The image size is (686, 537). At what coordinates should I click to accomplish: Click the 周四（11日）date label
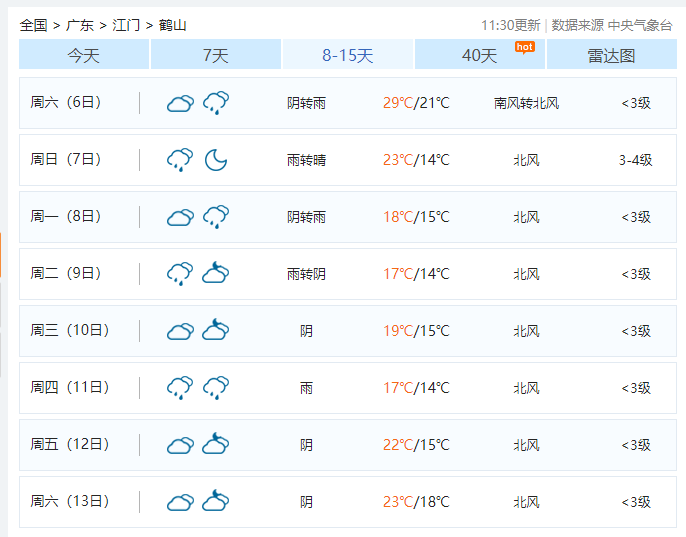70,387
